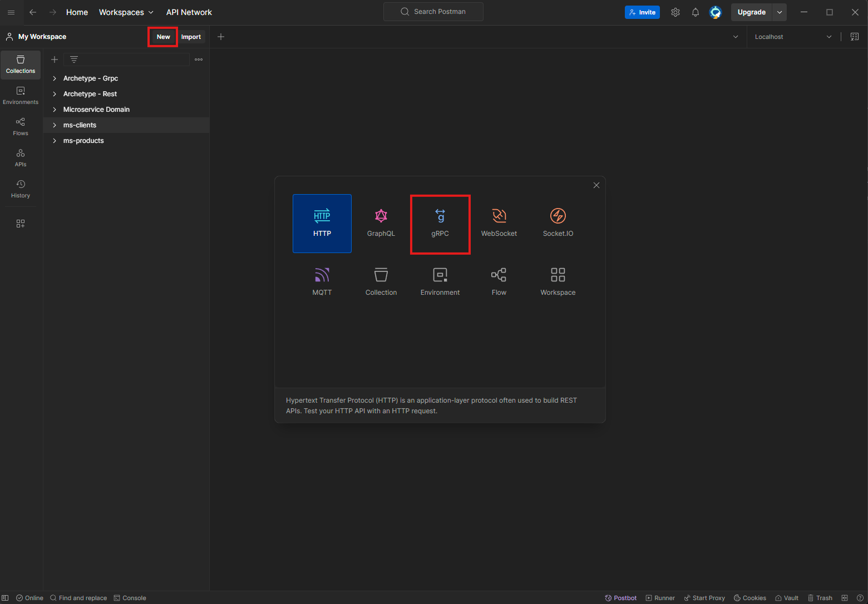Choose the Socket.IO request tile
Image resolution: width=868 pixels, height=604 pixels.
pos(558,224)
